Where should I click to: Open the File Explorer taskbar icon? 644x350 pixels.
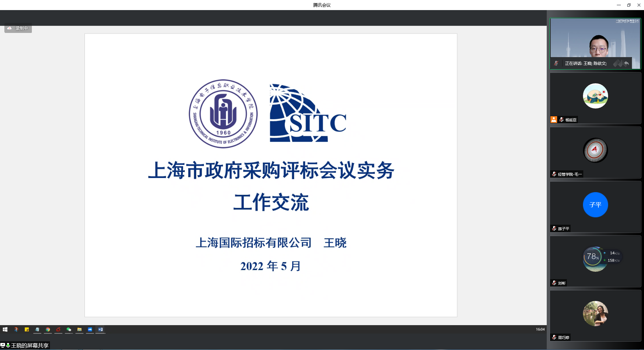(x=79, y=330)
